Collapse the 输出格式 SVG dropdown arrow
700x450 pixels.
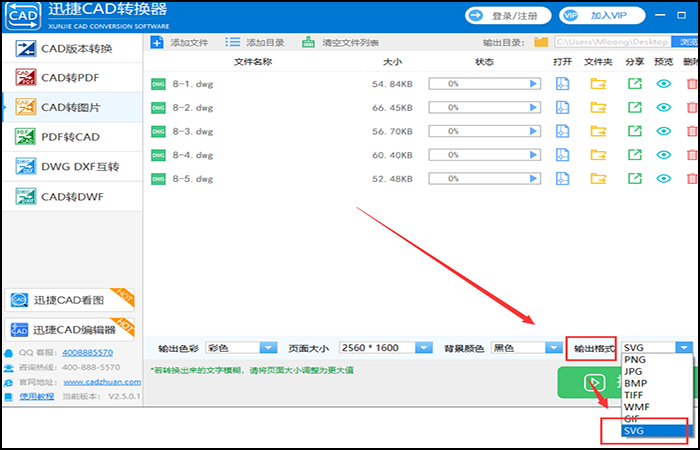click(684, 348)
